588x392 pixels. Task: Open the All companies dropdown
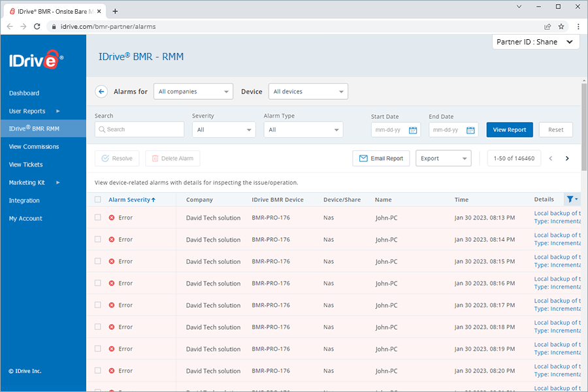click(193, 91)
